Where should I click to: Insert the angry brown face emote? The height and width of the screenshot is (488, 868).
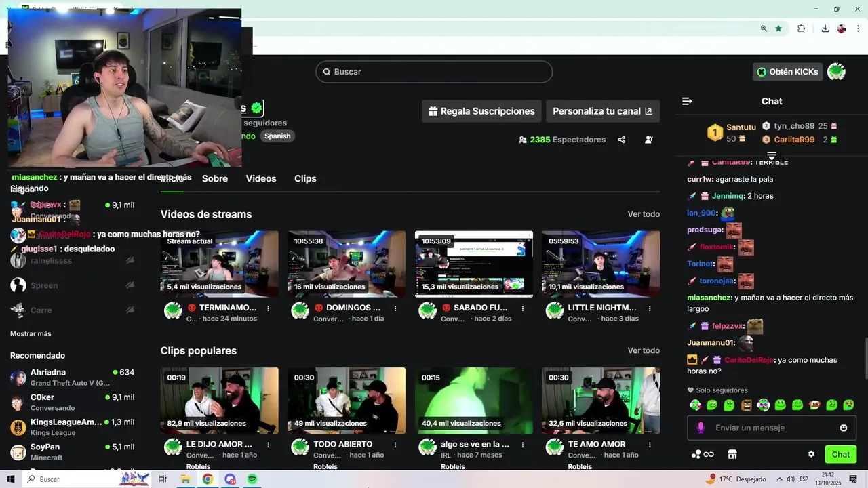[747, 405]
